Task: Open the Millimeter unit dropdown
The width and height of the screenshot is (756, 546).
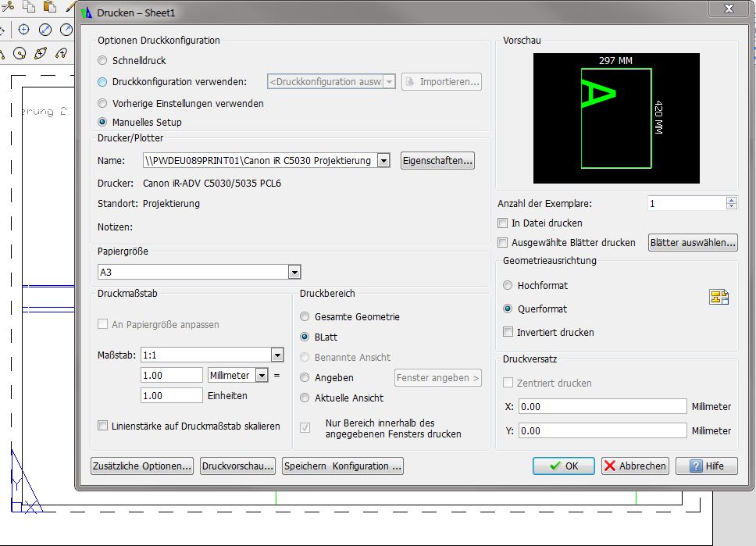Action: (262, 375)
